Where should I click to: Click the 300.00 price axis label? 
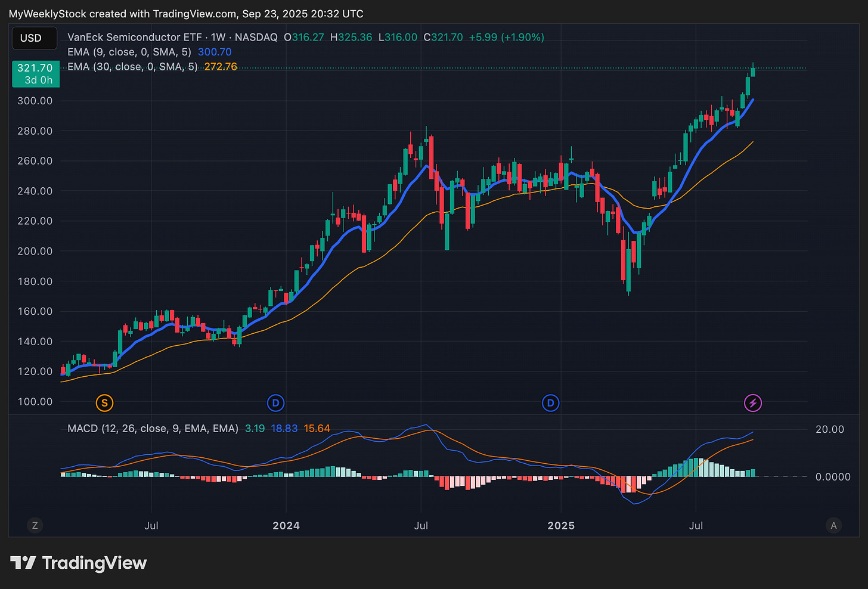tap(35, 101)
